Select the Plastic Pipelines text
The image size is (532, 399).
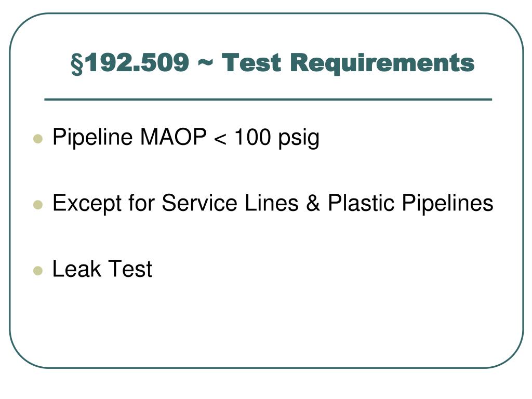[410, 203]
